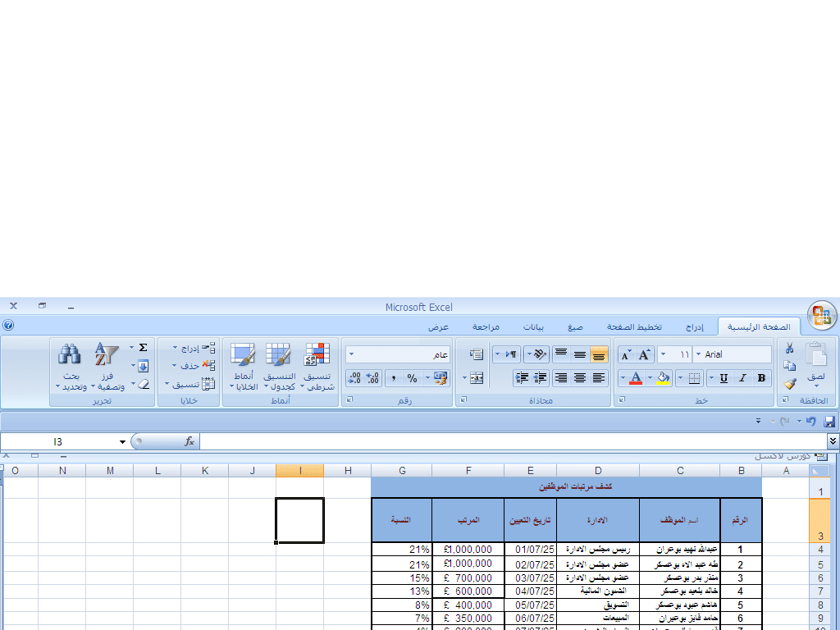Viewport: 840px width, 630px height.
Task: Open the Number group (رقم) dialog launcher
Action: (x=349, y=399)
